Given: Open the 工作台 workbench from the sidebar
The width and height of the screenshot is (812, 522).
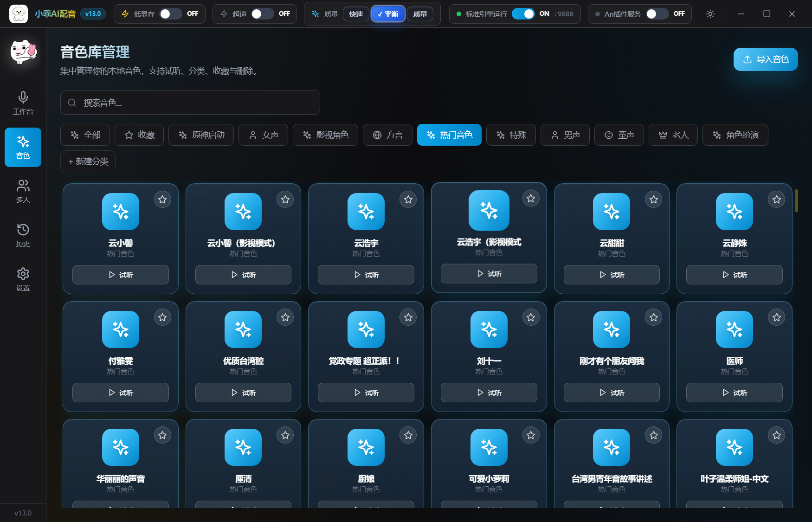Looking at the screenshot, I should (23, 103).
